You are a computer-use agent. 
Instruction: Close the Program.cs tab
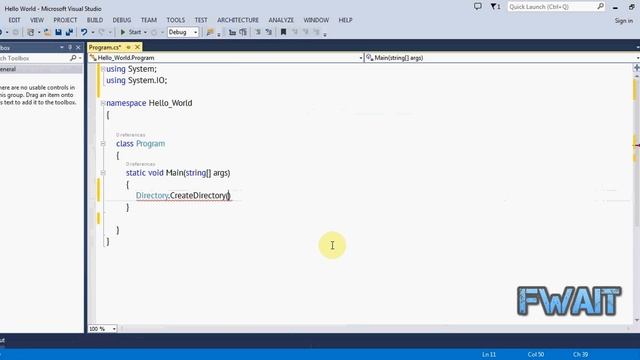tap(138, 47)
